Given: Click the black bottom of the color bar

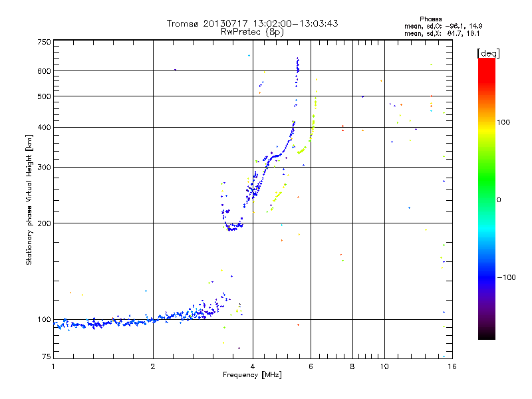Looking at the screenshot, I should (x=487, y=334).
